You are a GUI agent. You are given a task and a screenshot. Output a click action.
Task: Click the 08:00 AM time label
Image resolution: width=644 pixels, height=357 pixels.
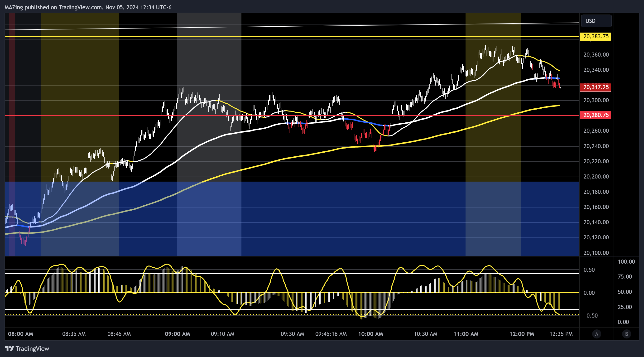20,334
